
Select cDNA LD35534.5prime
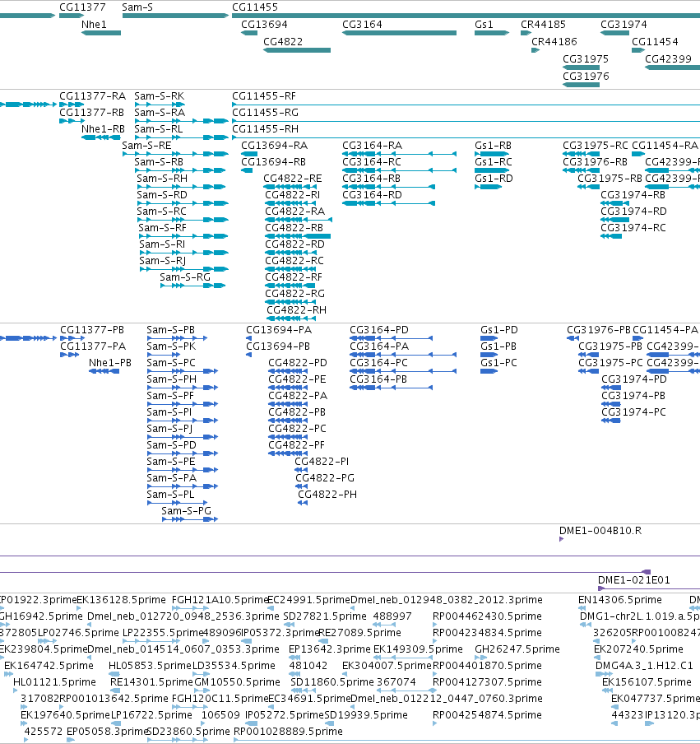click(x=234, y=666)
